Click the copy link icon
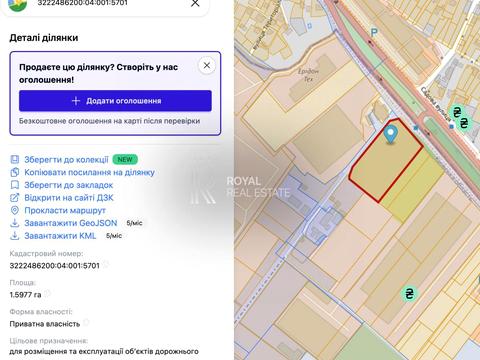The height and width of the screenshot is (360, 480). [x=15, y=172]
